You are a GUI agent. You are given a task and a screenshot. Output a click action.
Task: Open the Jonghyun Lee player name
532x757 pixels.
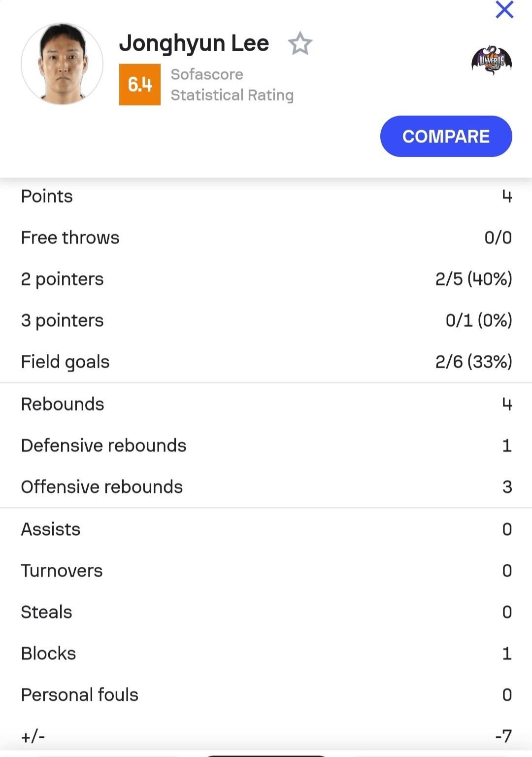coord(194,43)
